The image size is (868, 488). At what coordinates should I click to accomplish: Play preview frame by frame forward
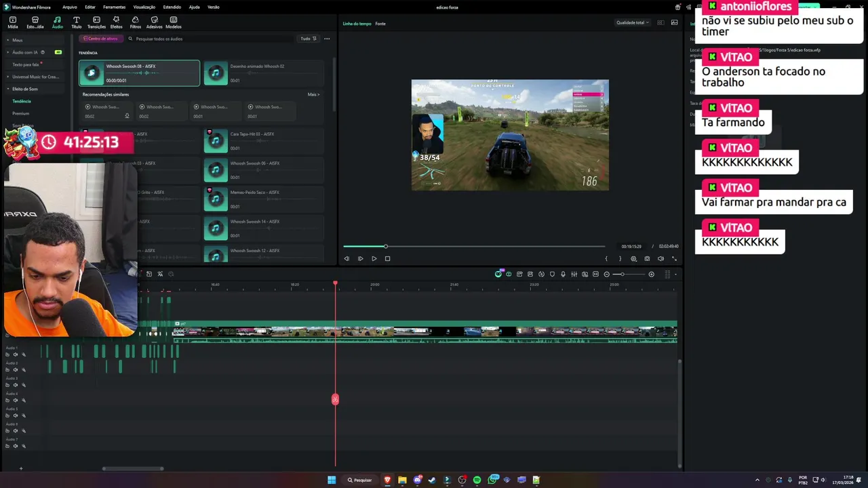(x=360, y=258)
